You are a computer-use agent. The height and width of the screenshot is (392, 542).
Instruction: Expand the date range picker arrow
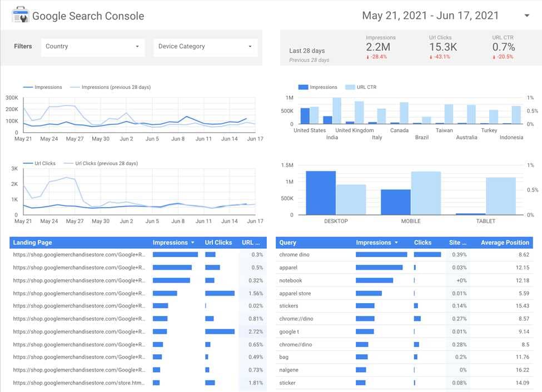point(527,16)
